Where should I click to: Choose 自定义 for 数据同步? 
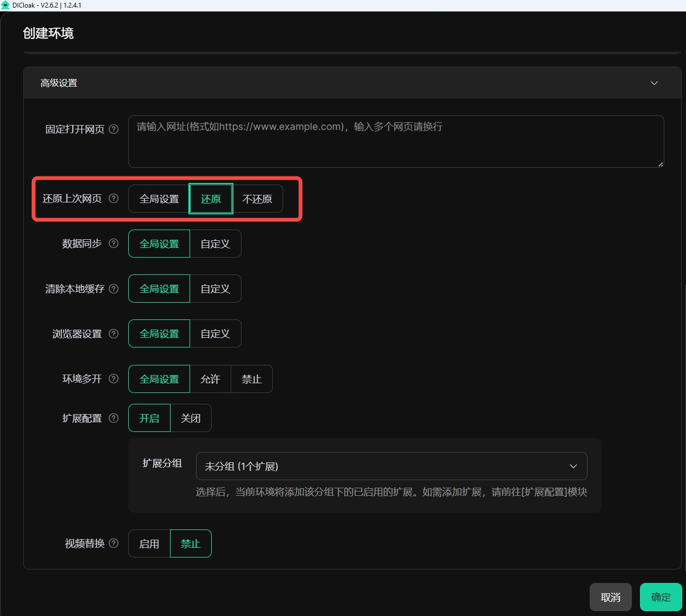[215, 244]
